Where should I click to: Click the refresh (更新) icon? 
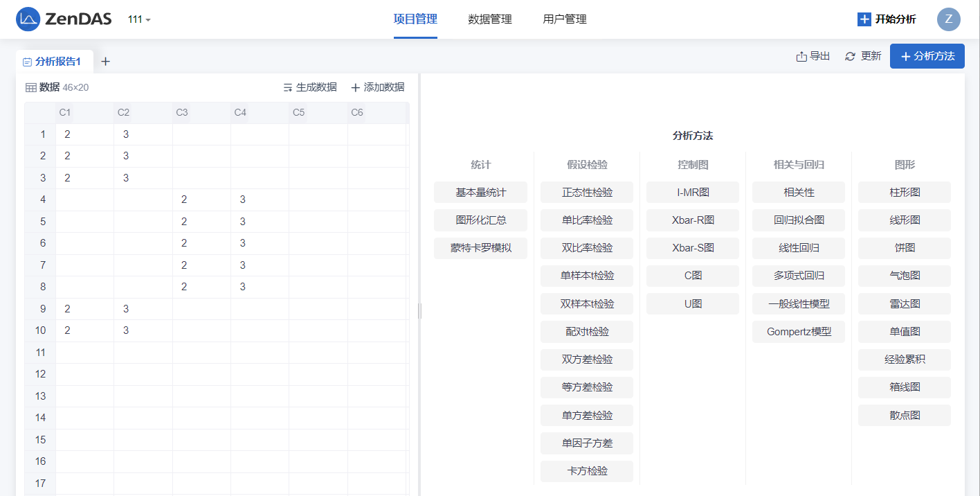(x=851, y=57)
